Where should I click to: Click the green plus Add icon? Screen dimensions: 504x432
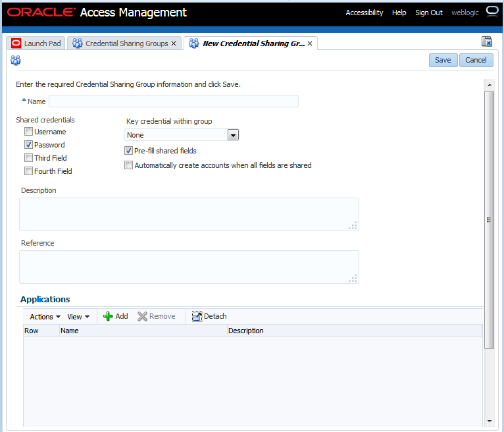tap(108, 316)
